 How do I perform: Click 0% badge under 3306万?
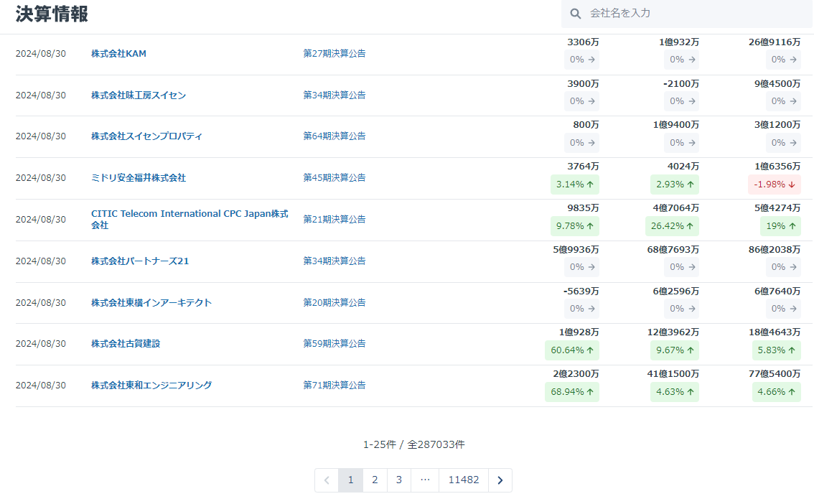click(582, 60)
